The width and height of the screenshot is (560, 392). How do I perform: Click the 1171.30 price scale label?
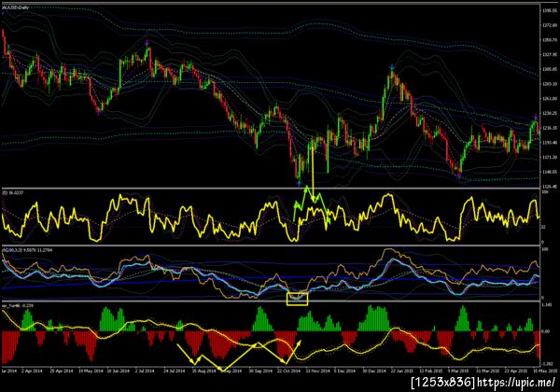point(550,157)
